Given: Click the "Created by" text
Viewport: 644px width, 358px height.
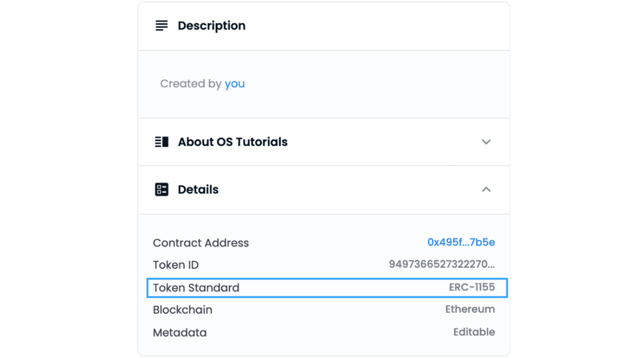Looking at the screenshot, I should pyautogui.click(x=191, y=83).
